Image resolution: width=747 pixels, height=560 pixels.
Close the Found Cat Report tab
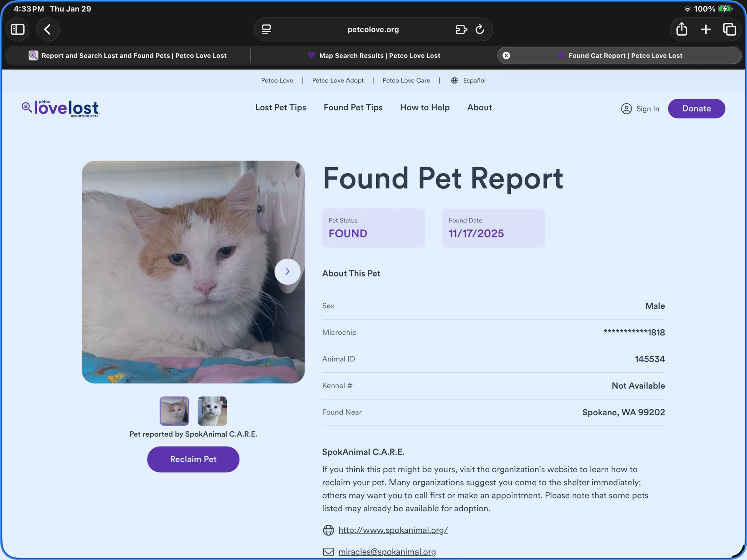click(506, 55)
